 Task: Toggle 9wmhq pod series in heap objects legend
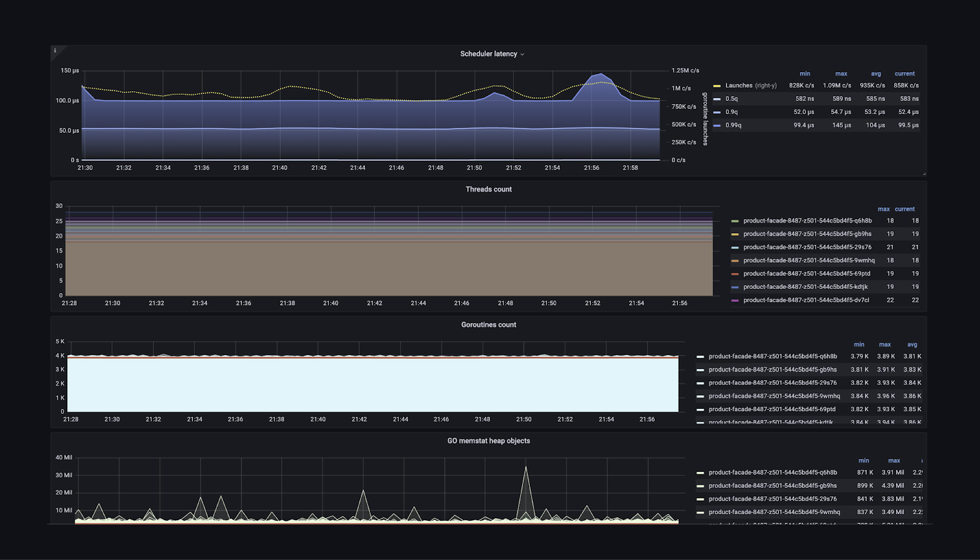point(774,512)
